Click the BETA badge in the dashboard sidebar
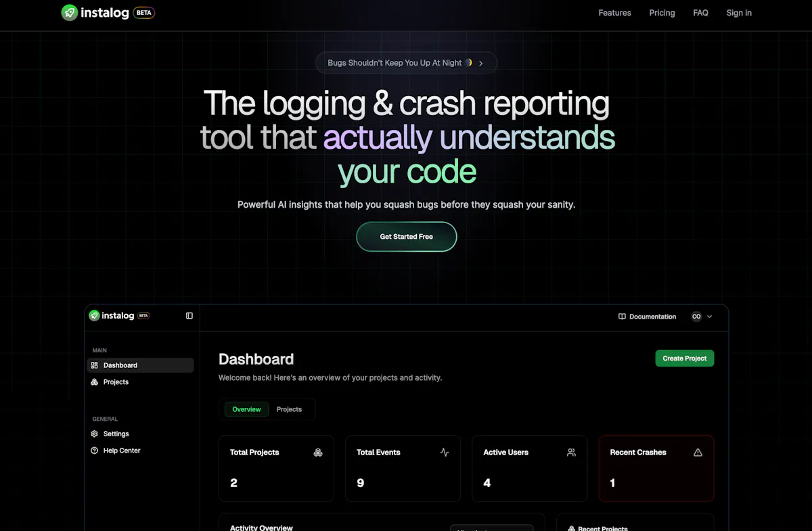 (143, 316)
